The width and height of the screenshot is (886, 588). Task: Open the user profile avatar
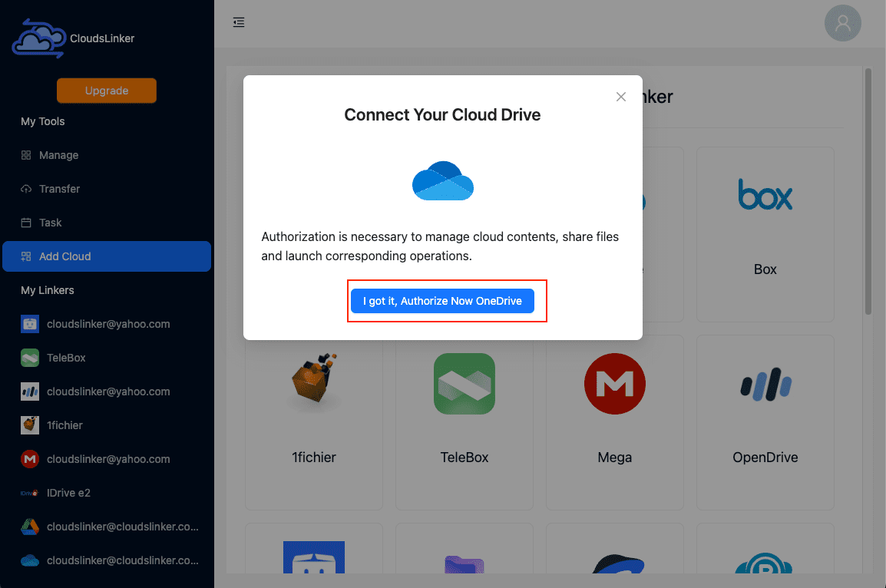coord(842,23)
